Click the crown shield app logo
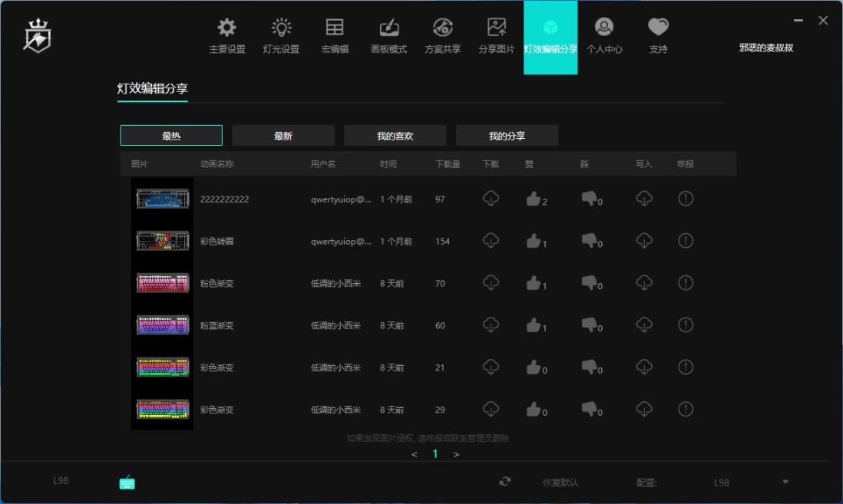This screenshot has height=504, width=843. pyautogui.click(x=37, y=36)
